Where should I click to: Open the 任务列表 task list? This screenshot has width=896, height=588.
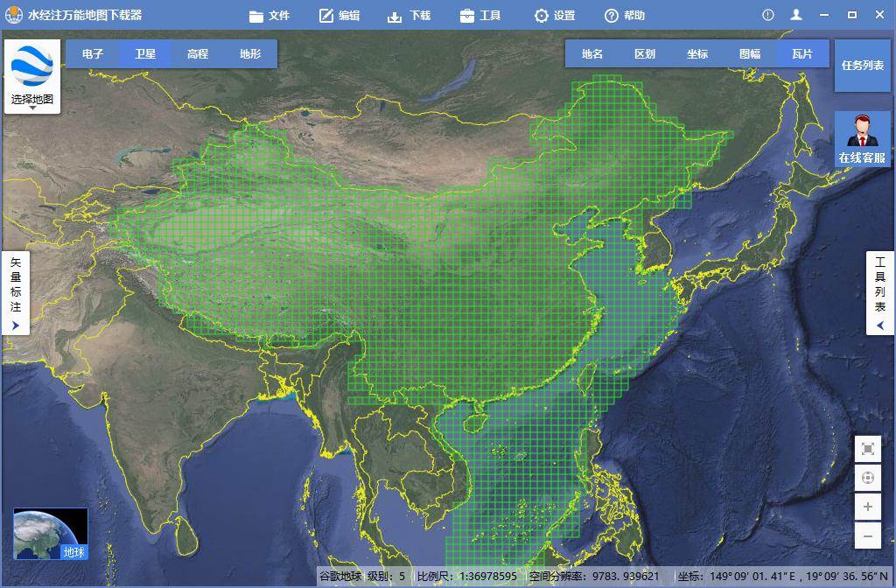tap(862, 65)
